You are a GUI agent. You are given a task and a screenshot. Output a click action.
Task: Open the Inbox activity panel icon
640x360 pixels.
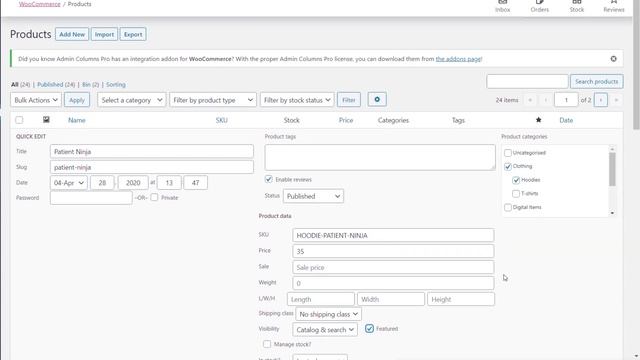click(x=502, y=7)
